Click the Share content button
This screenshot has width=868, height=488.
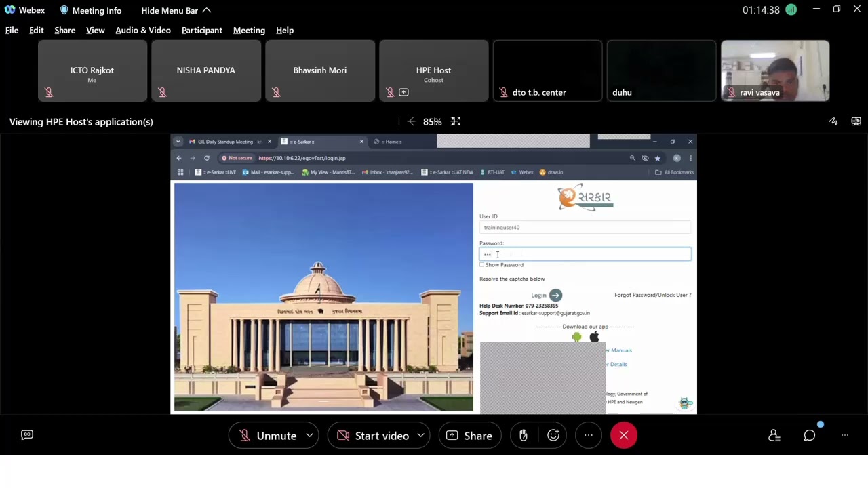point(469,435)
